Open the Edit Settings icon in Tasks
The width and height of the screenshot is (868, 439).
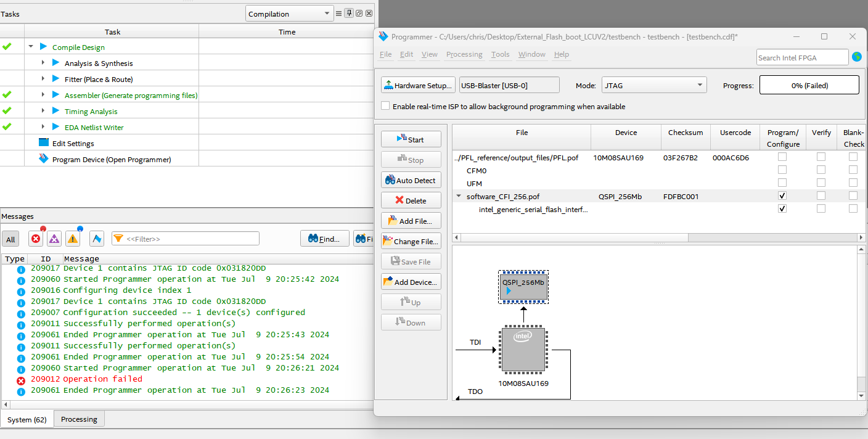point(43,143)
